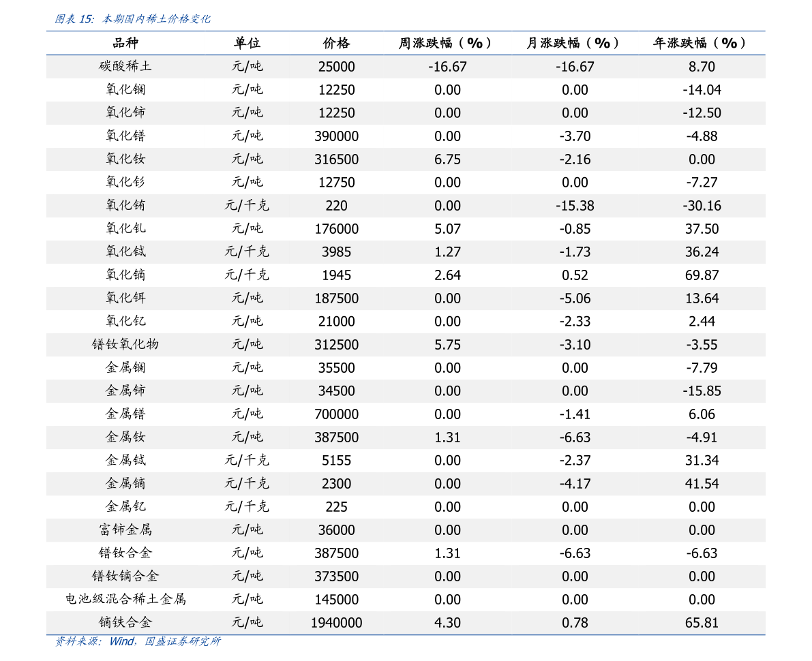Click the source note 资料来源 Wind
This screenshot has height=661, width=812.
point(137,641)
